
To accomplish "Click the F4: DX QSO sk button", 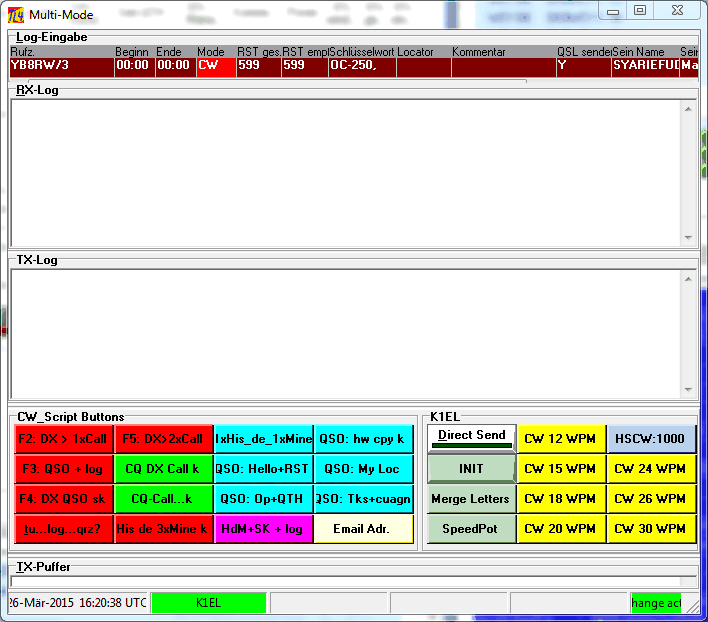I will [63, 499].
